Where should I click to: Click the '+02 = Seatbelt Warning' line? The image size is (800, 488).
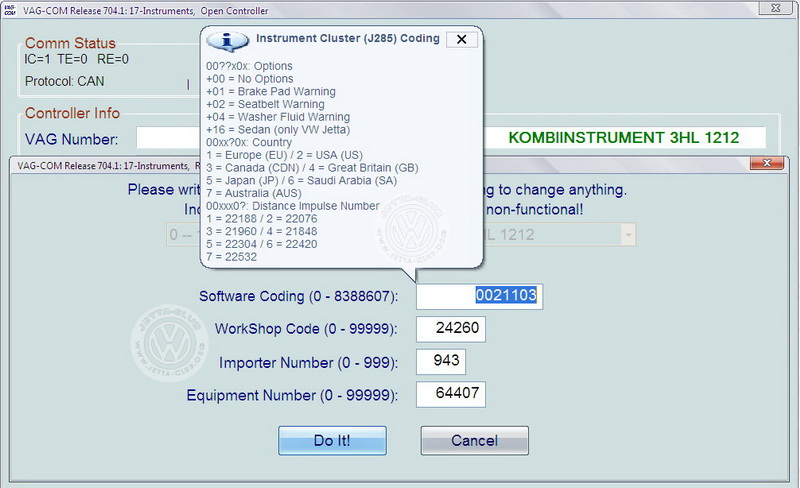point(265,105)
